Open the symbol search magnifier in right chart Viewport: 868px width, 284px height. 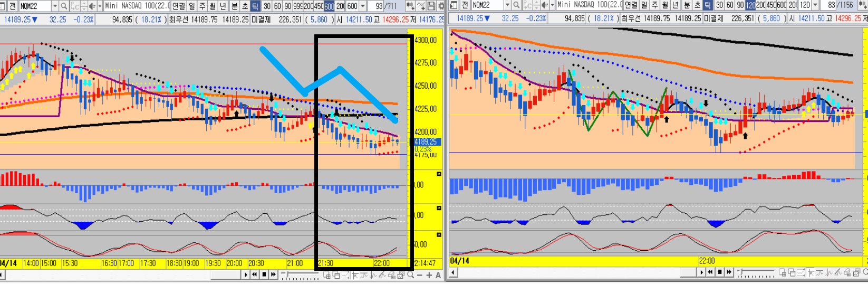(516, 6)
